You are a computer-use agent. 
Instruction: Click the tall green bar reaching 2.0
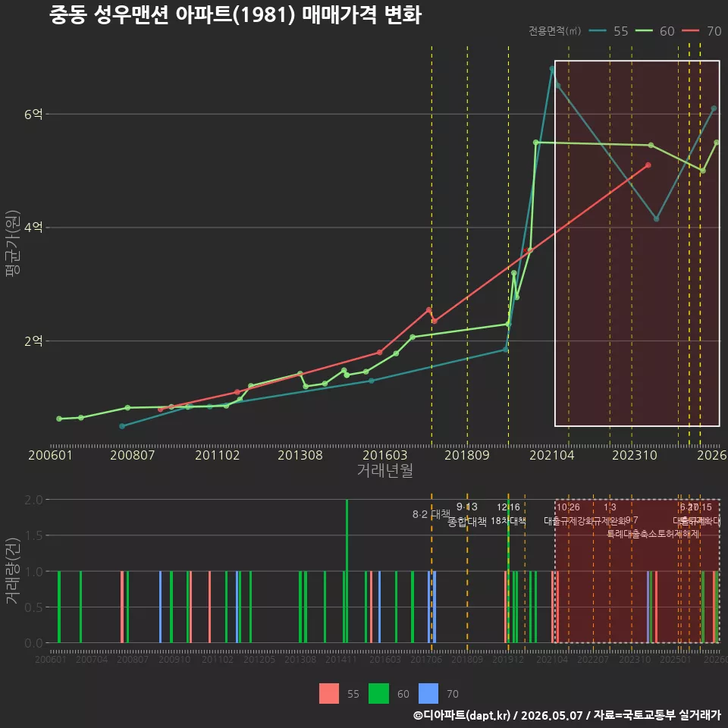point(347,571)
